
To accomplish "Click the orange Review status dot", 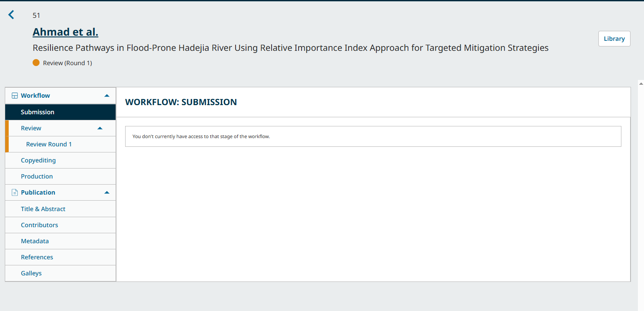I will (36, 63).
